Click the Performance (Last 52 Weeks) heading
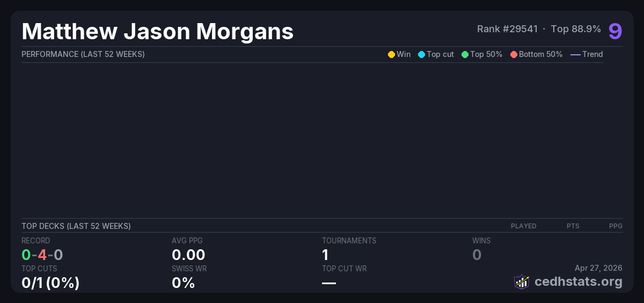The width and height of the screenshot is (644, 303). click(x=83, y=54)
